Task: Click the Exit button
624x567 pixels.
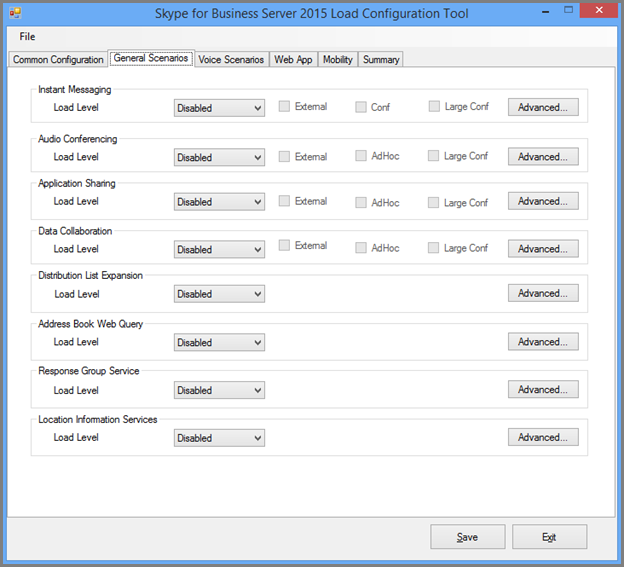Action: click(549, 537)
